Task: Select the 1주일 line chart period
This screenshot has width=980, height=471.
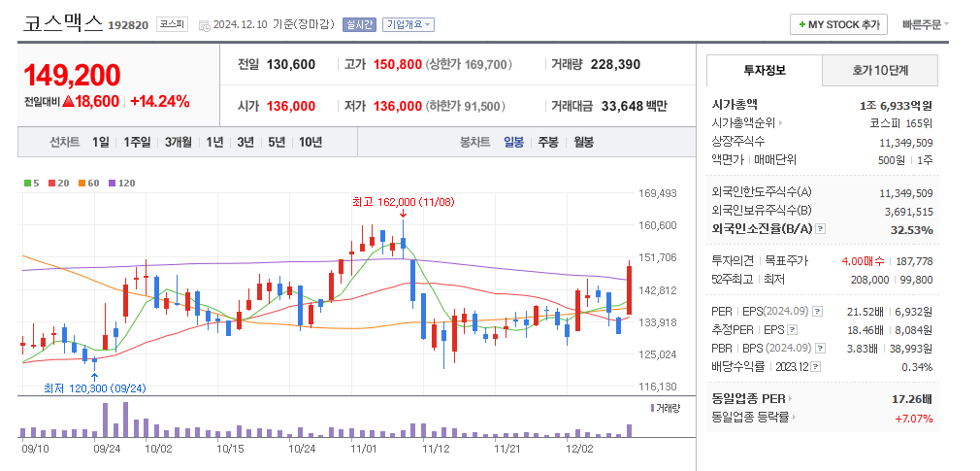Action: pos(137,142)
